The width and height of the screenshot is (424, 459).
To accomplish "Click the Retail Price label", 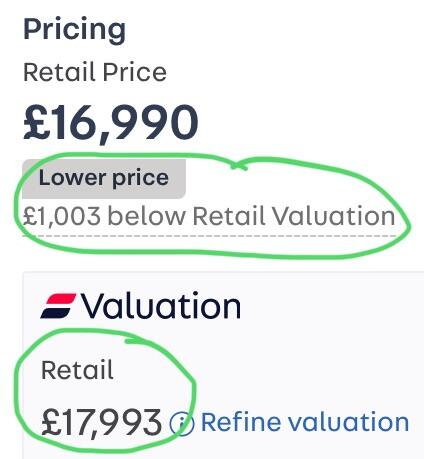I will (95, 72).
